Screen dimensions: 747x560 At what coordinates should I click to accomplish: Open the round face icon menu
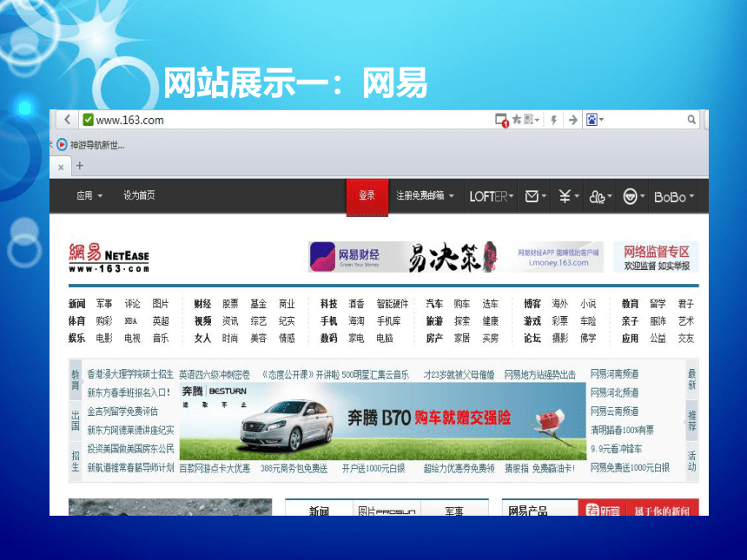coord(633,196)
